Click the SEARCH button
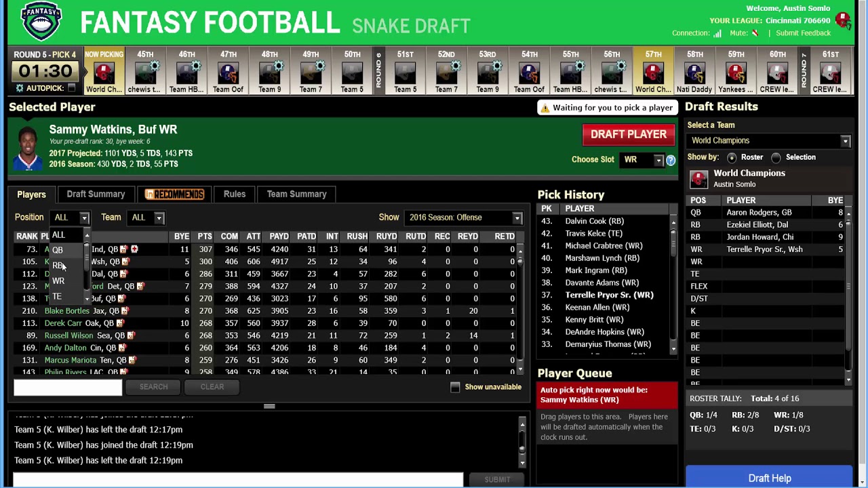868x488 pixels. (153, 387)
